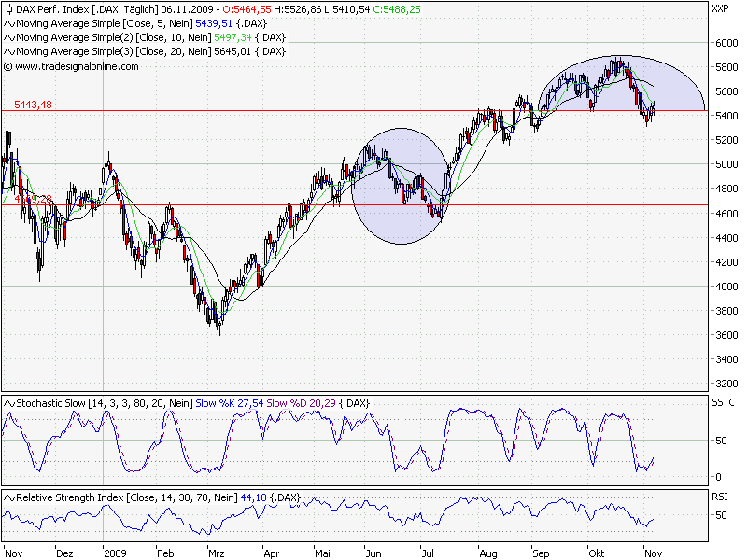
Task: Click the 4000 price axis label
Action: 726,287
